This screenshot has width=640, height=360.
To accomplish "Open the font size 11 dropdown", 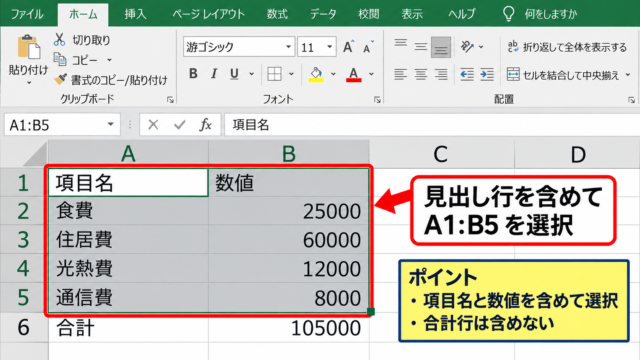I will (x=329, y=47).
